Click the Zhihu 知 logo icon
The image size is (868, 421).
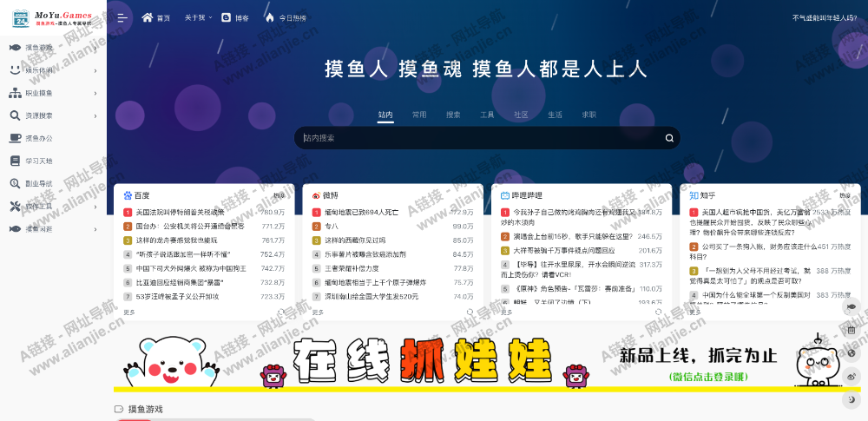pyautogui.click(x=694, y=195)
